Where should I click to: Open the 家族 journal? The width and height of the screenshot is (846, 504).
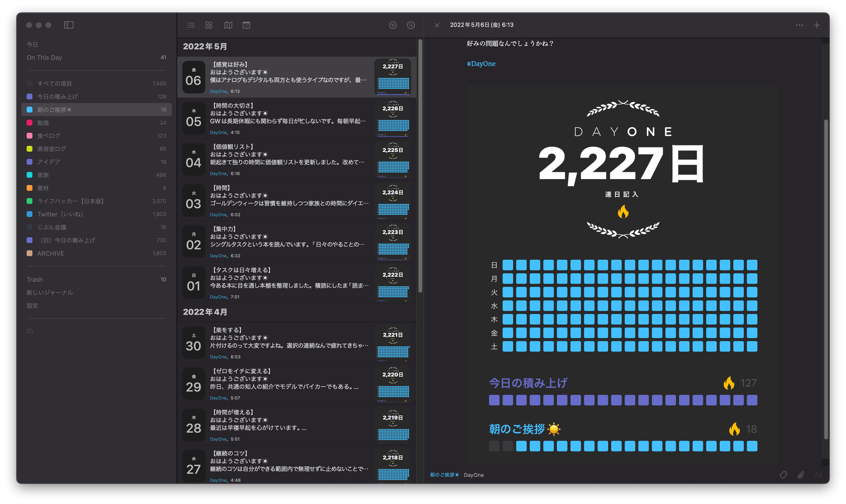97,175
